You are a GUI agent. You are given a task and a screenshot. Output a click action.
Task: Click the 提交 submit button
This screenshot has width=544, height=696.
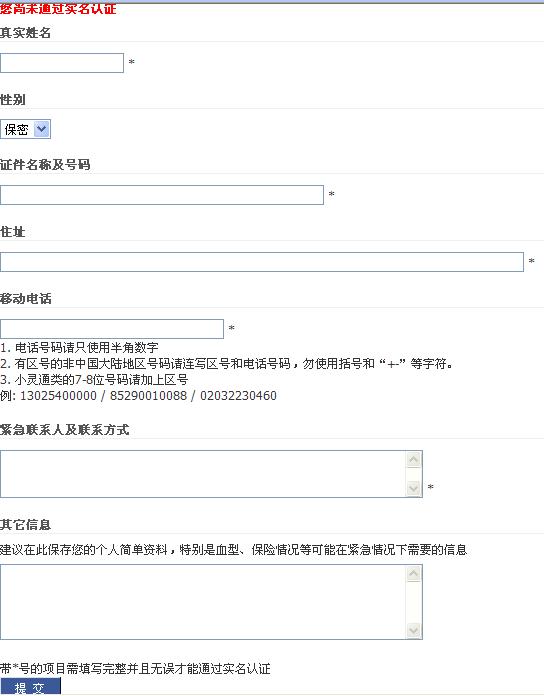point(30,687)
